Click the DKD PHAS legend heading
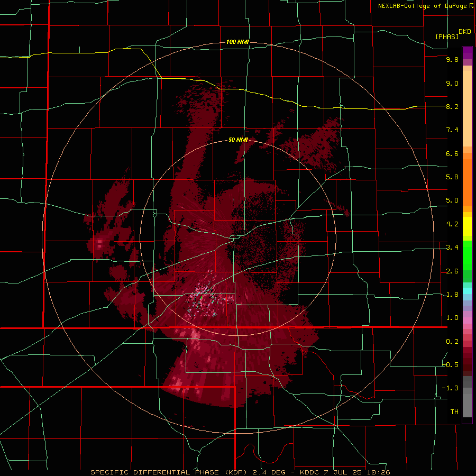Screen dimensions: 476x476 tap(453, 34)
